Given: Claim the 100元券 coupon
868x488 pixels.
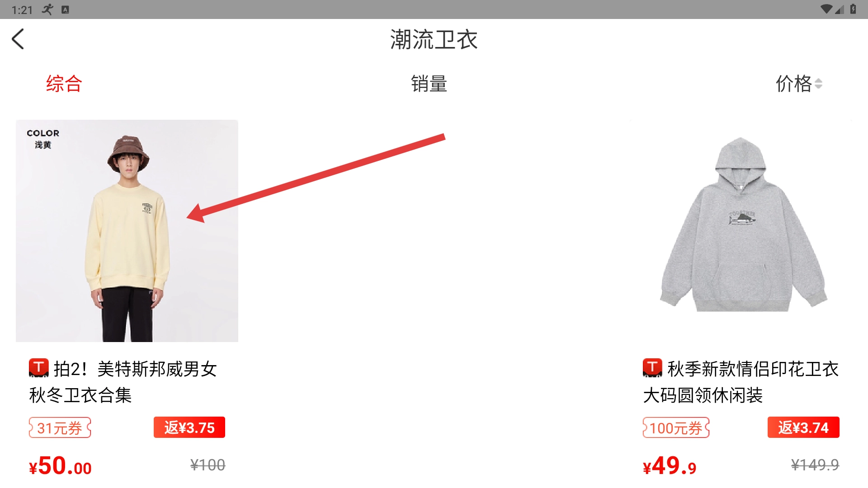Looking at the screenshot, I should tap(676, 427).
